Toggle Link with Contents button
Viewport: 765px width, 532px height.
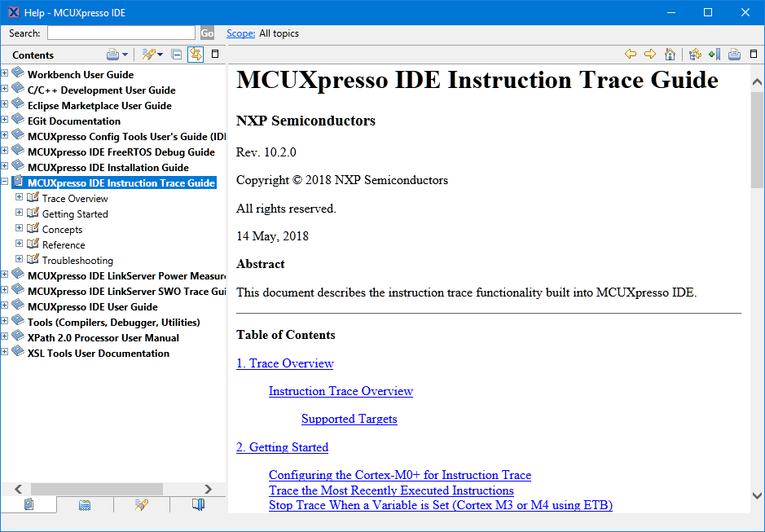click(196, 55)
